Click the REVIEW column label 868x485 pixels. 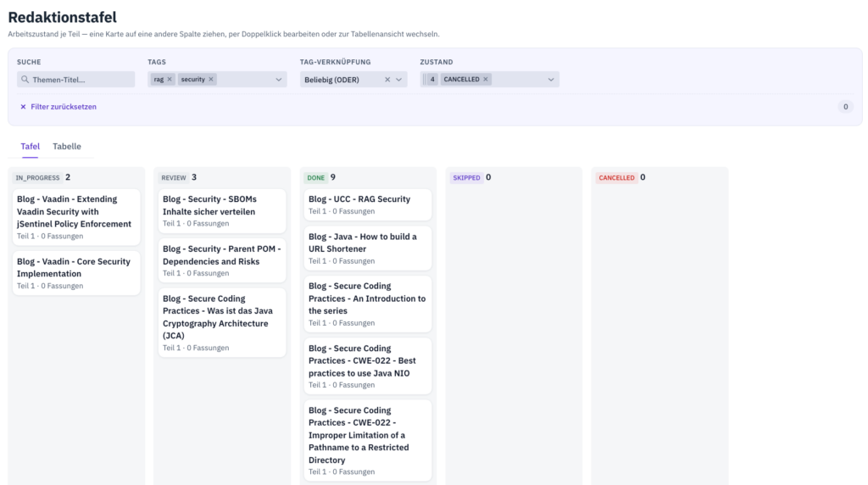(174, 178)
